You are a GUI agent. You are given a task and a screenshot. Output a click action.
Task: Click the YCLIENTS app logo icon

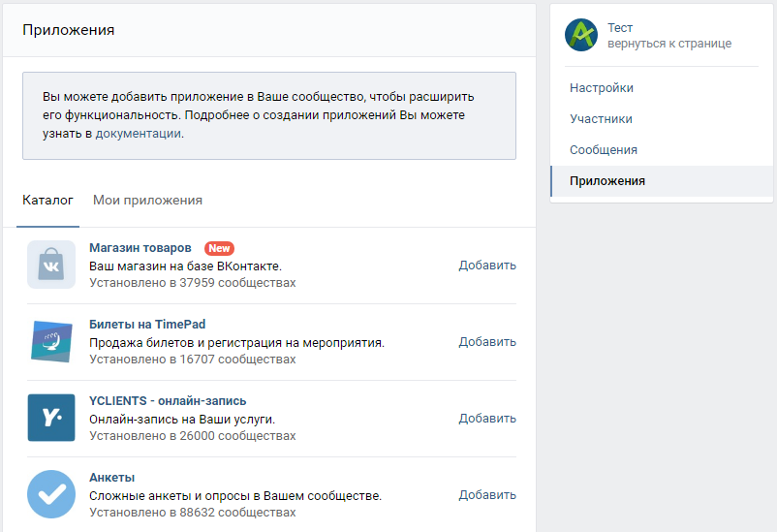point(51,418)
